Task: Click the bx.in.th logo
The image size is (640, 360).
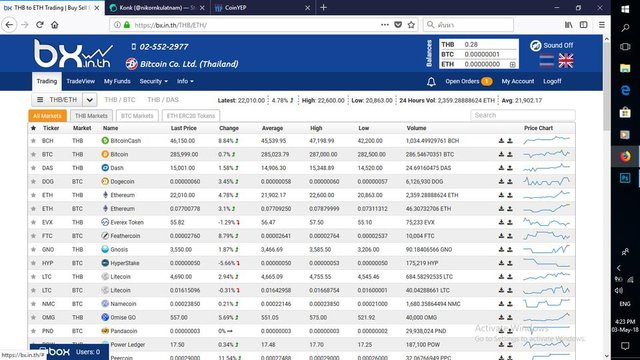Action: pyautogui.click(x=73, y=53)
